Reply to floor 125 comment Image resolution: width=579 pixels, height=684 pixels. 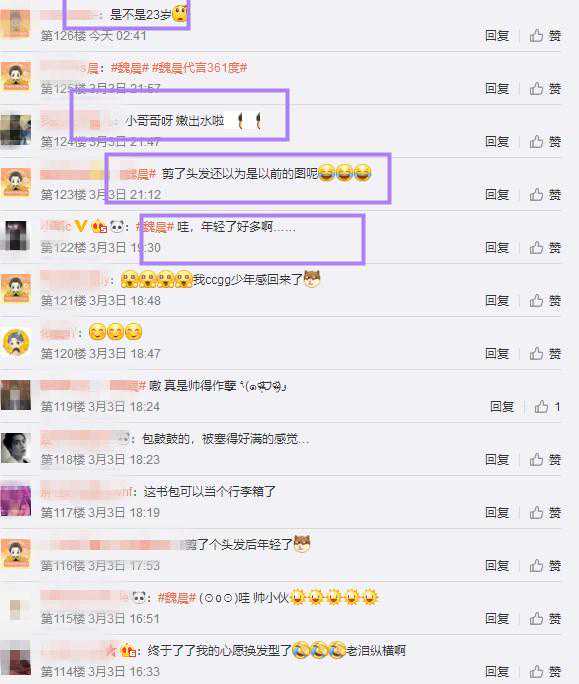tap(497, 89)
